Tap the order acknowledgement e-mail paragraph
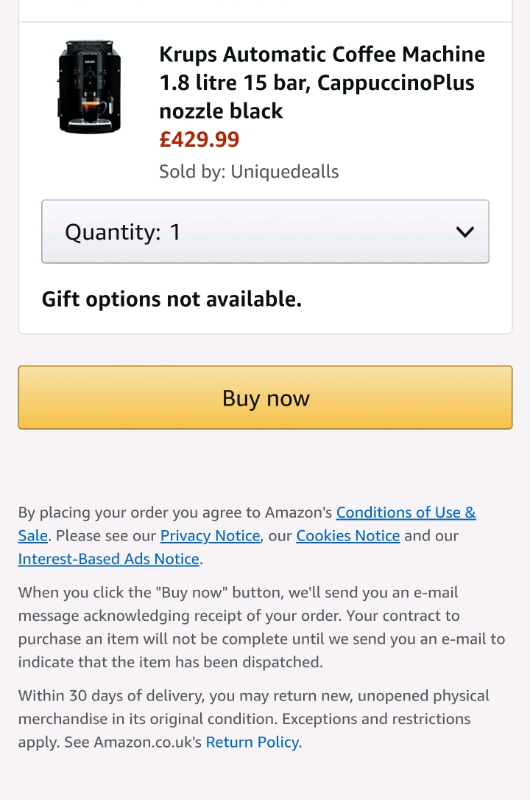530x800 pixels. pyautogui.click(x=262, y=628)
